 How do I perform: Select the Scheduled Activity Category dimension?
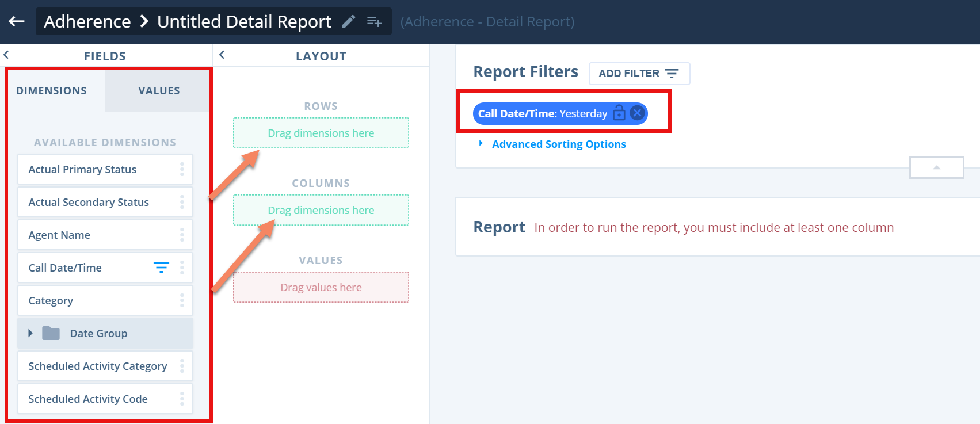[x=105, y=366]
